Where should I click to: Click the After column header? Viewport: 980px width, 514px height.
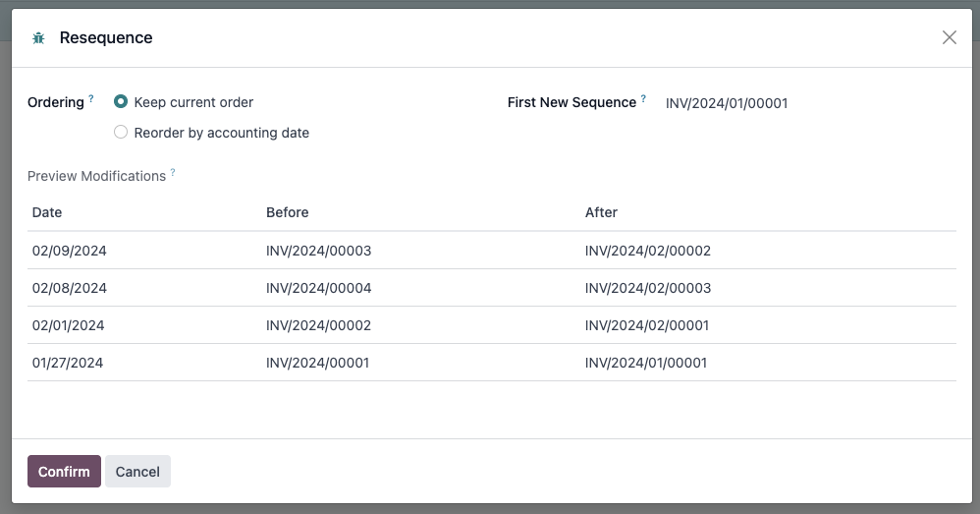[601, 212]
